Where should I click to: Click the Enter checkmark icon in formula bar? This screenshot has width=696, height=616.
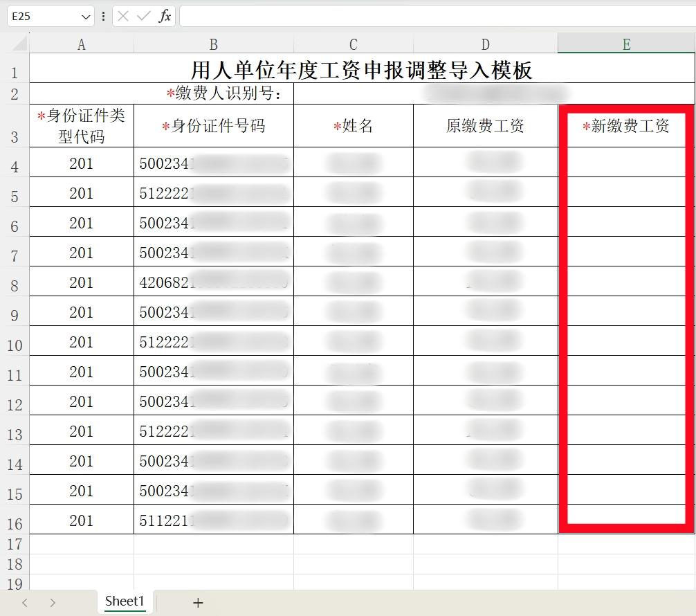click(x=144, y=16)
